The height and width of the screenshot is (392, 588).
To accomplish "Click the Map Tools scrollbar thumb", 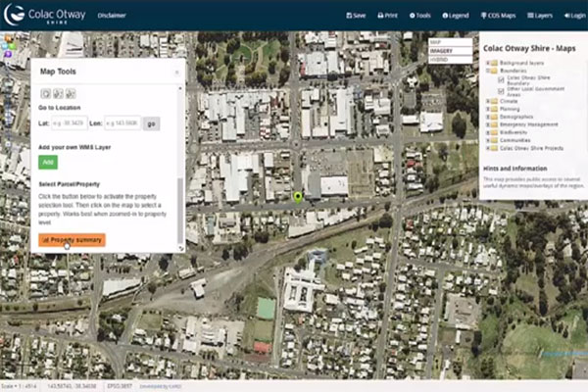I will (x=180, y=210).
